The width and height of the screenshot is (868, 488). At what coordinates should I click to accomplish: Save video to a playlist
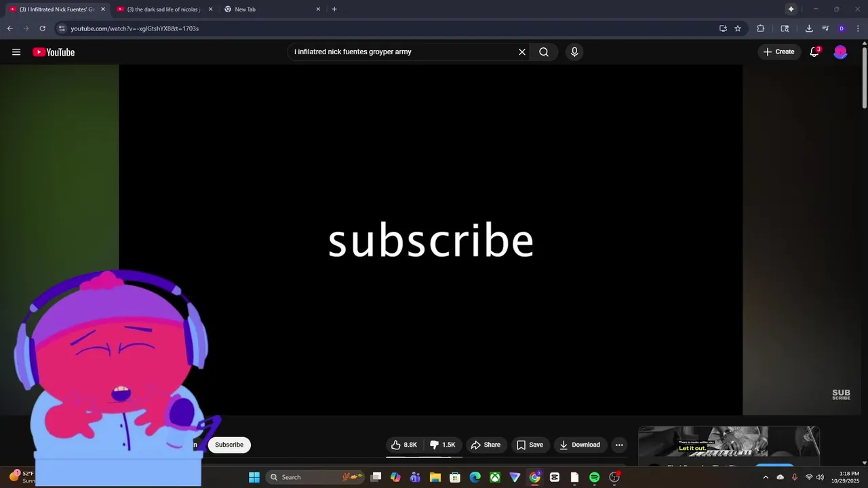pyautogui.click(x=530, y=445)
